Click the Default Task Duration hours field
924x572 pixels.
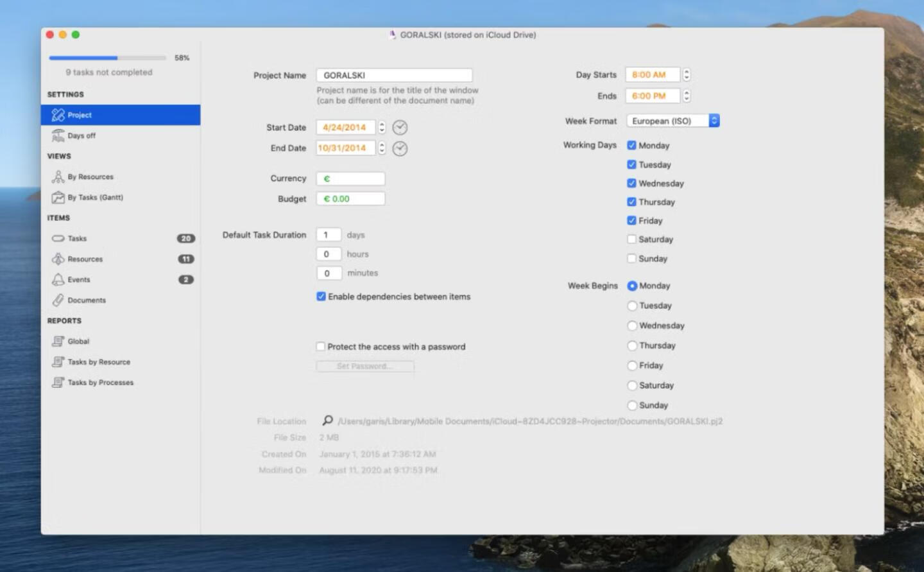[x=329, y=254]
